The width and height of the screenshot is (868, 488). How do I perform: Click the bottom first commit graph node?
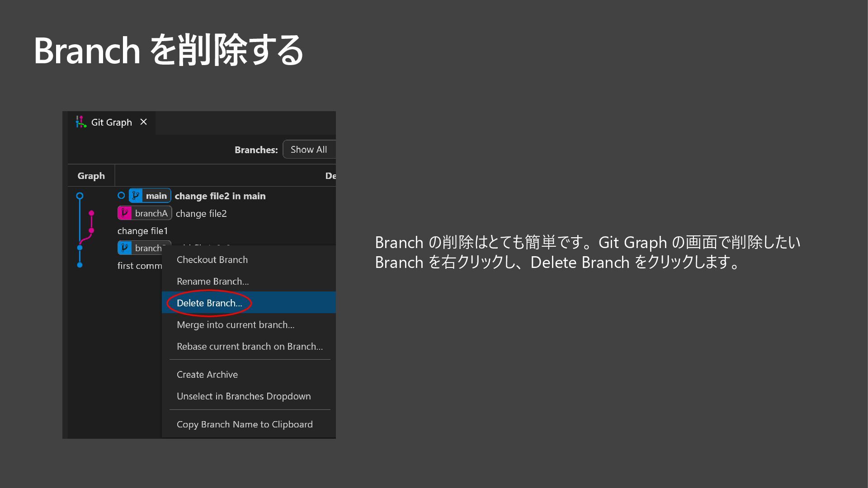pos(80,265)
